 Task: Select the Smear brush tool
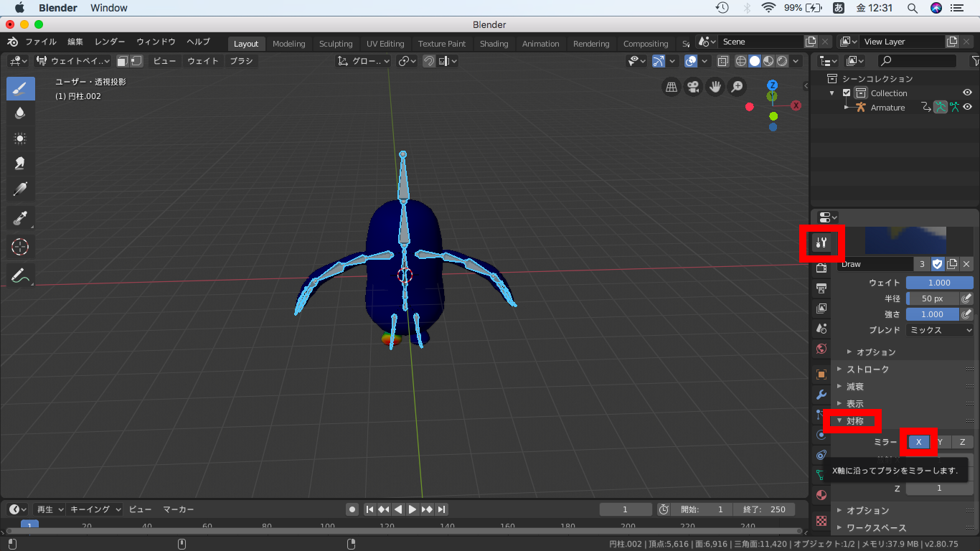click(20, 164)
